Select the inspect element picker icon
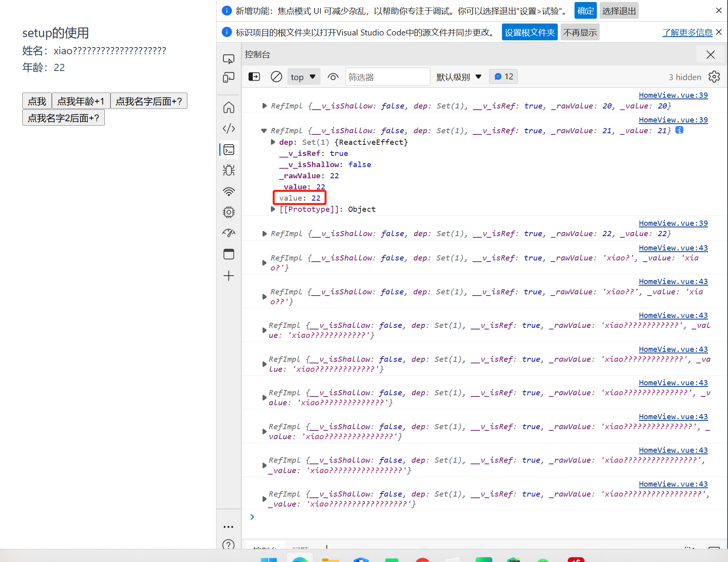Screen dimensions: 728x562 coord(228,59)
